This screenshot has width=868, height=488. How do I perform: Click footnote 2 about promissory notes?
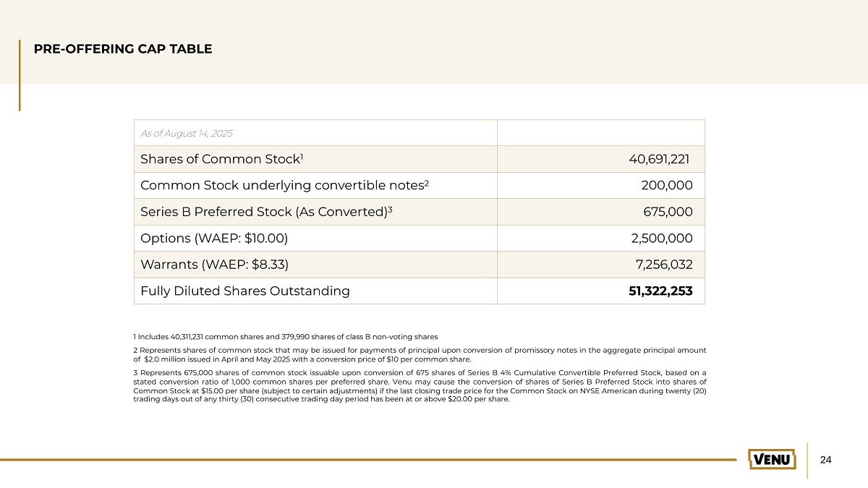420,354
